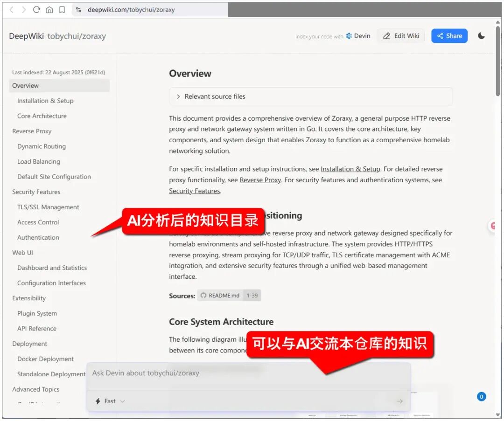Open Configuration Interfaces in sidebar

tap(51, 283)
